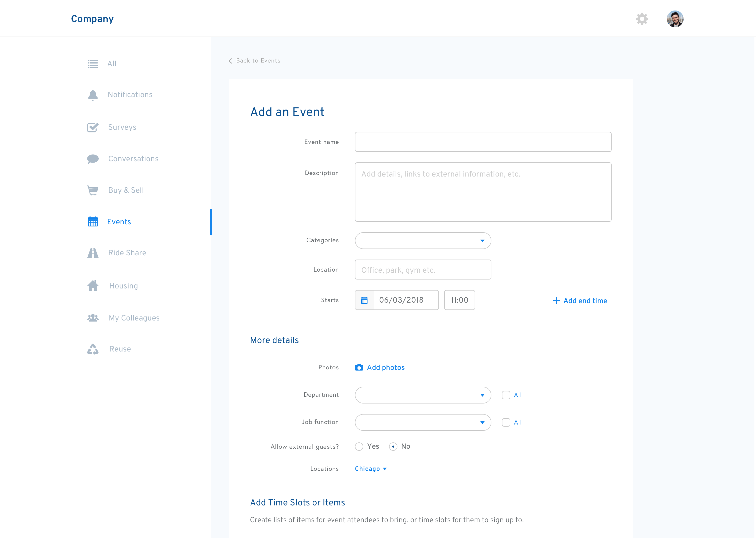Expand the Department dropdown

423,395
